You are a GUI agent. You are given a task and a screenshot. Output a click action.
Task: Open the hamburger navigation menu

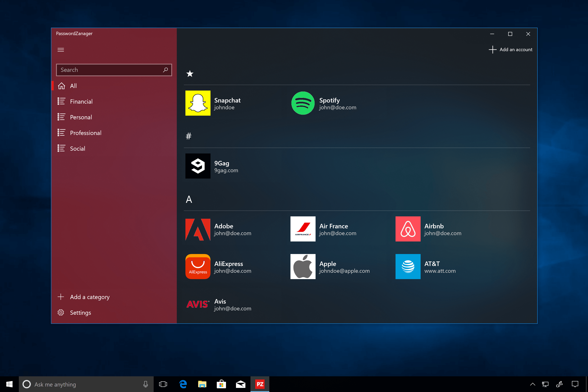pos(61,50)
